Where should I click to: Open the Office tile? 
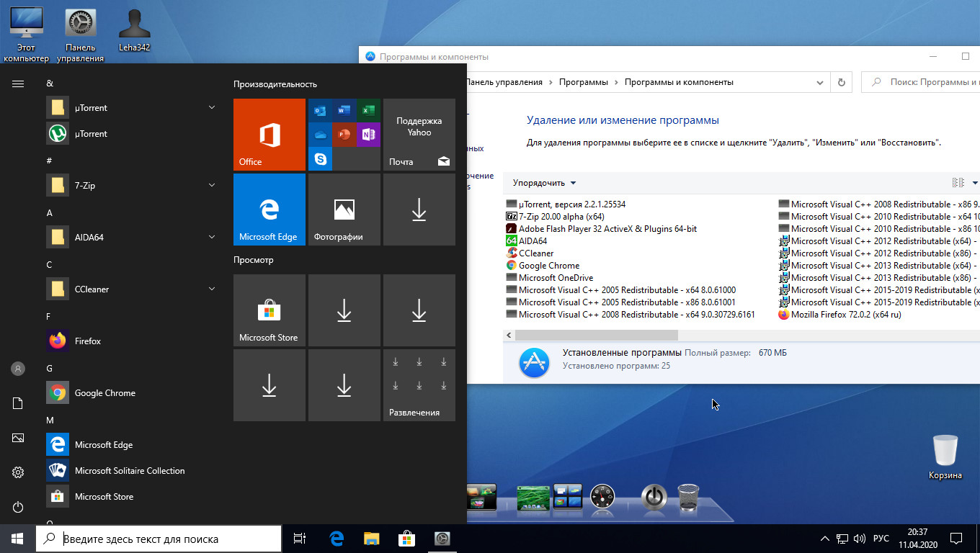(x=269, y=135)
